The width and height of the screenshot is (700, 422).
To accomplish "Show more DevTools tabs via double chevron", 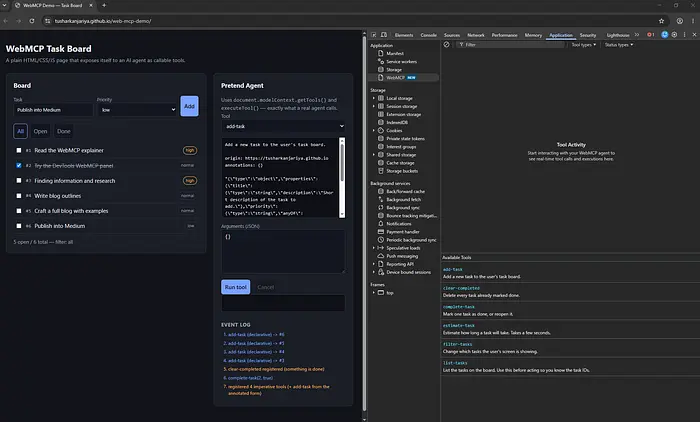I will click(637, 35).
